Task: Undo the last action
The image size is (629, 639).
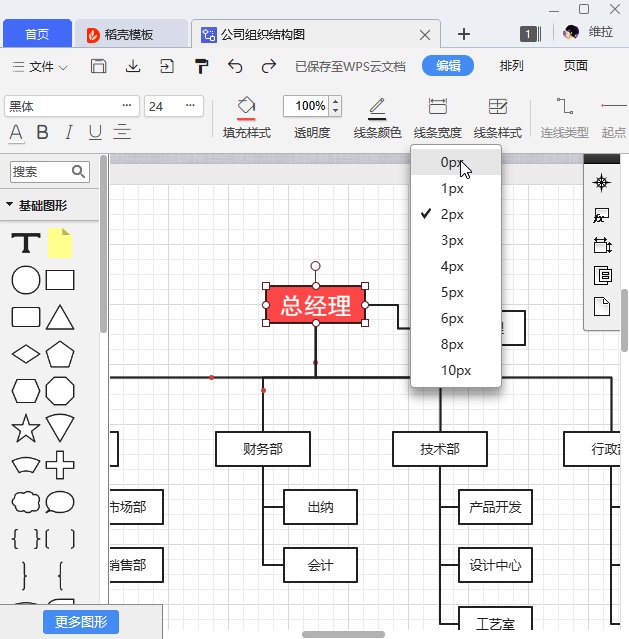Action: tap(235, 66)
